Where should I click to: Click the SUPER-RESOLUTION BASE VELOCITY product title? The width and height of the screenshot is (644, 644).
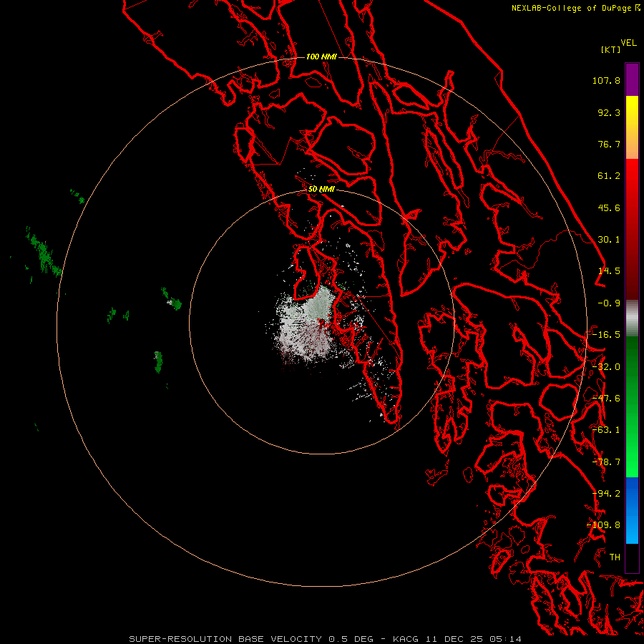coord(225,639)
